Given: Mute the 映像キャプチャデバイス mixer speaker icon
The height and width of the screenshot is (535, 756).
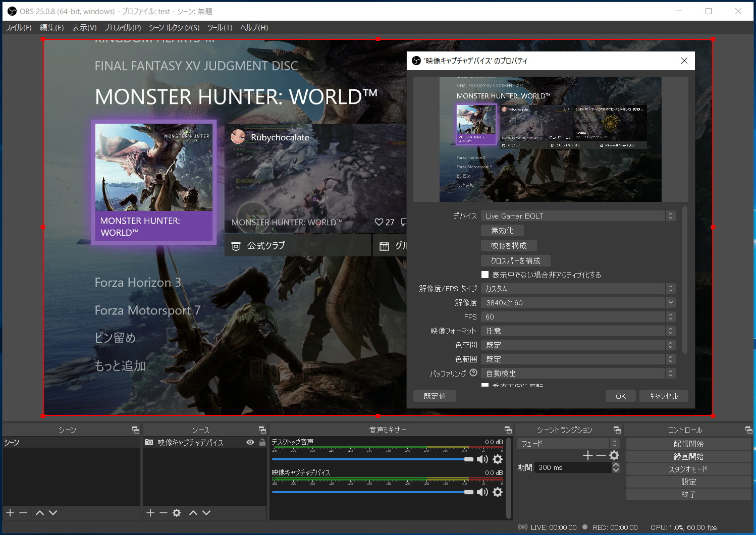Looking at the screenshot, I should point(482,492).
